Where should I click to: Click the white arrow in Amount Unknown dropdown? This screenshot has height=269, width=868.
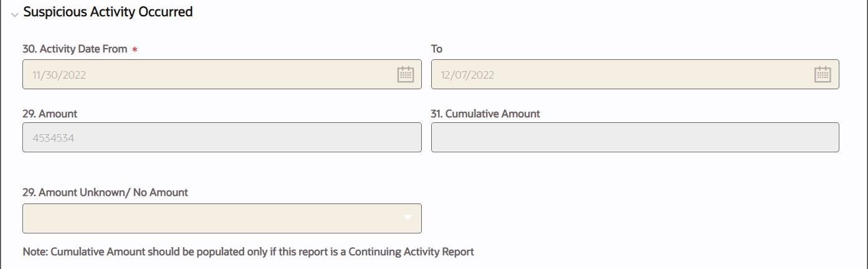tap(408, 218)
